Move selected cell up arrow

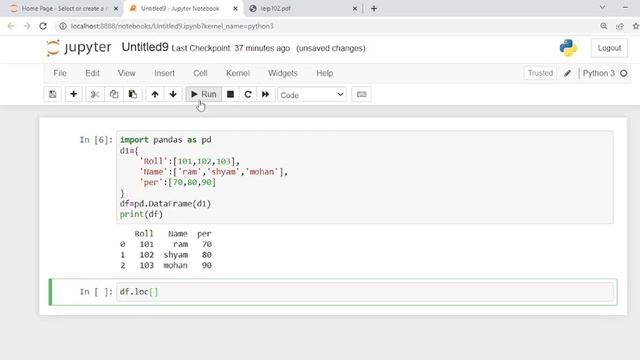tap(155, 94)
